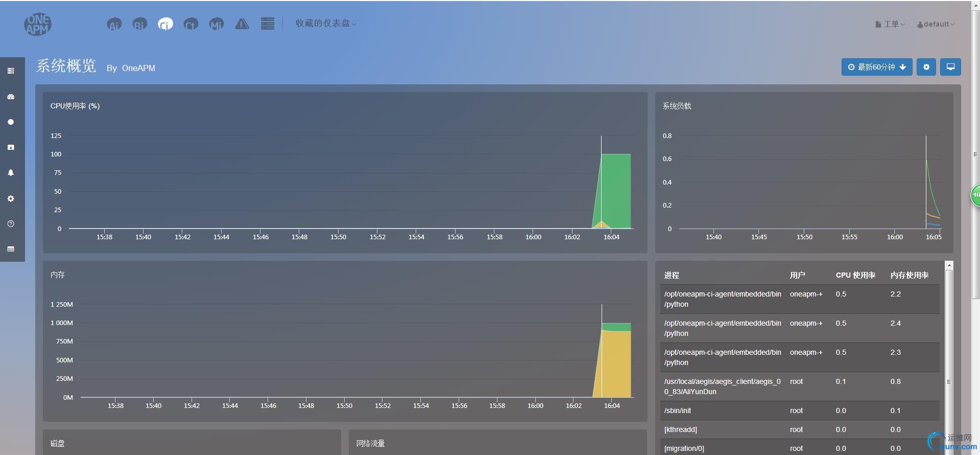Click the OneAPM logo
This screenshot has width=980, height=455.
(38, 24)
